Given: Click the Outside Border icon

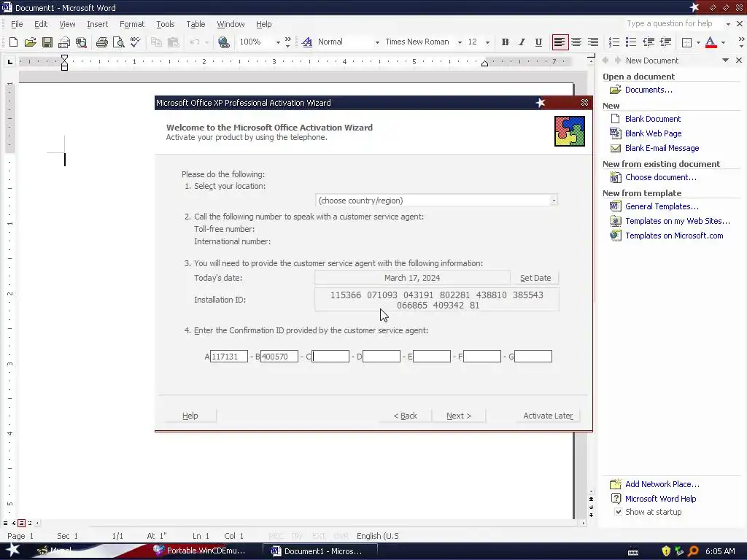Looking at the screenshot, I should (686, 42).
